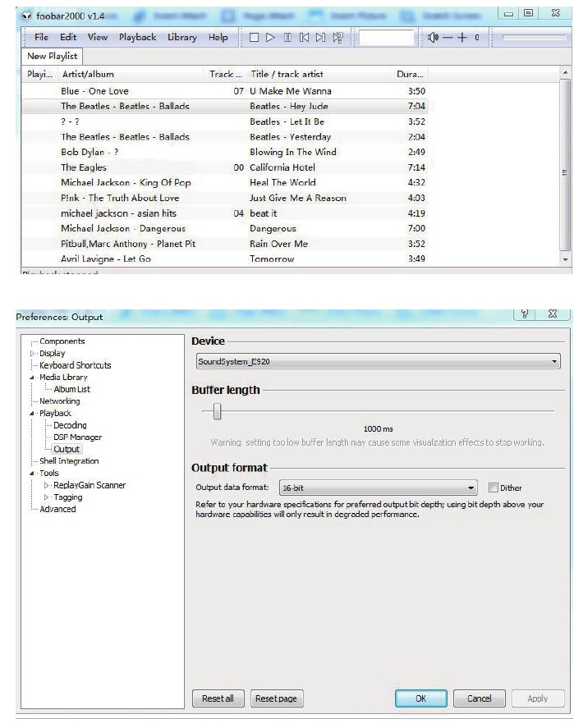
Task: Expand the Tagging tree node
Action: tap(46, 497)
